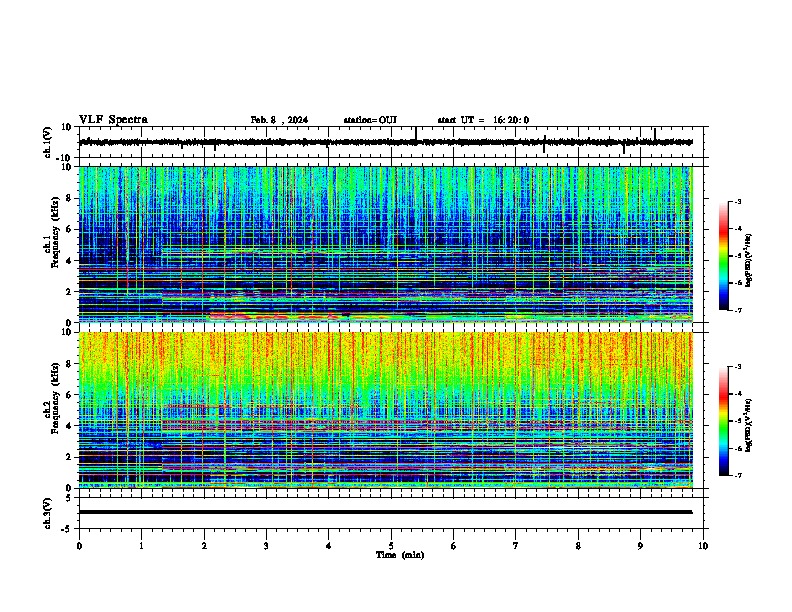Click the "-7" label on ch.1 color bar
The image size is (792, 612).
click(738, 310)
